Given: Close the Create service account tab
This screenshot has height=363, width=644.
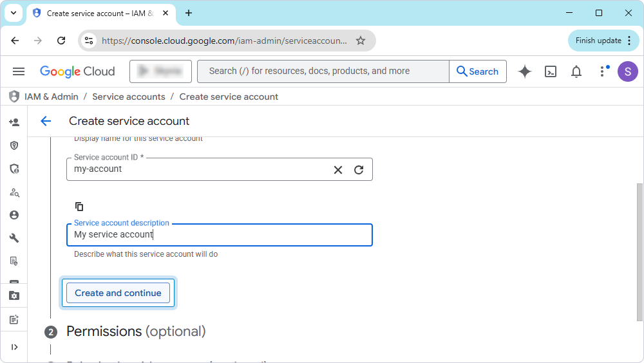Looking at the screenshot, I should click(x=166, y=13).
